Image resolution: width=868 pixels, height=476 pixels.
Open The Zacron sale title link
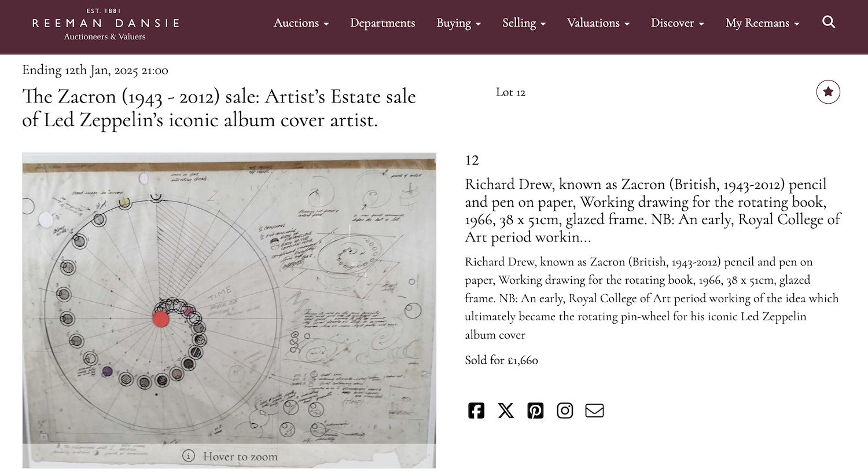(x=219, y=108)
